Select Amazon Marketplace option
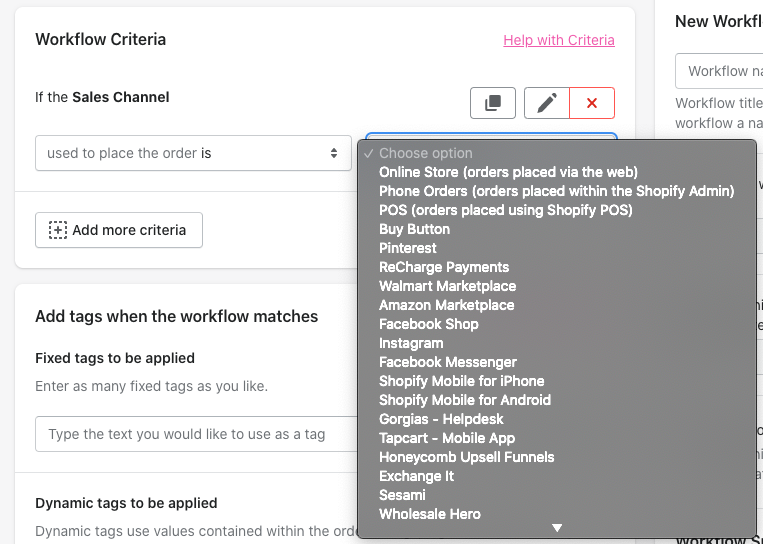 click(557, 305)
